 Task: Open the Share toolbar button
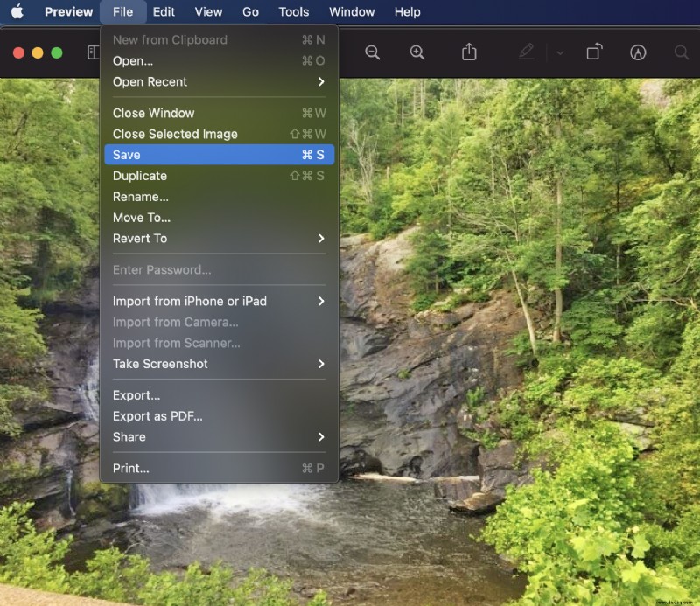pyautogui.click(x=469, y=52)
